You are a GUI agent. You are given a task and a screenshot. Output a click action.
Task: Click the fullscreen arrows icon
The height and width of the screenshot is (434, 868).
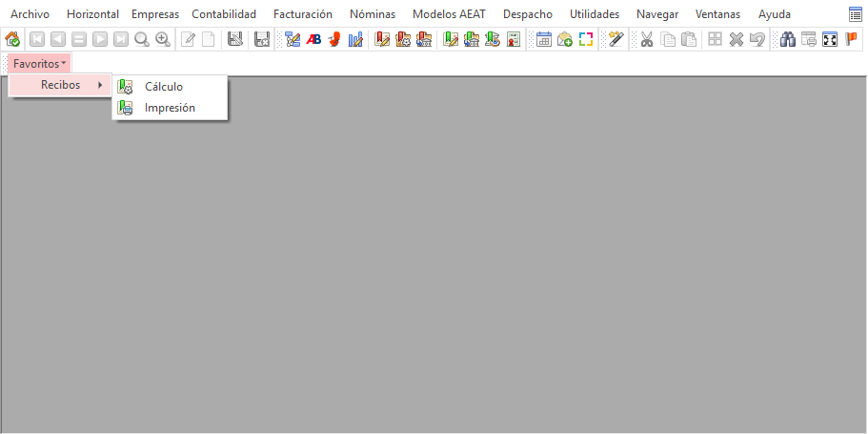(x=830, y=39)
